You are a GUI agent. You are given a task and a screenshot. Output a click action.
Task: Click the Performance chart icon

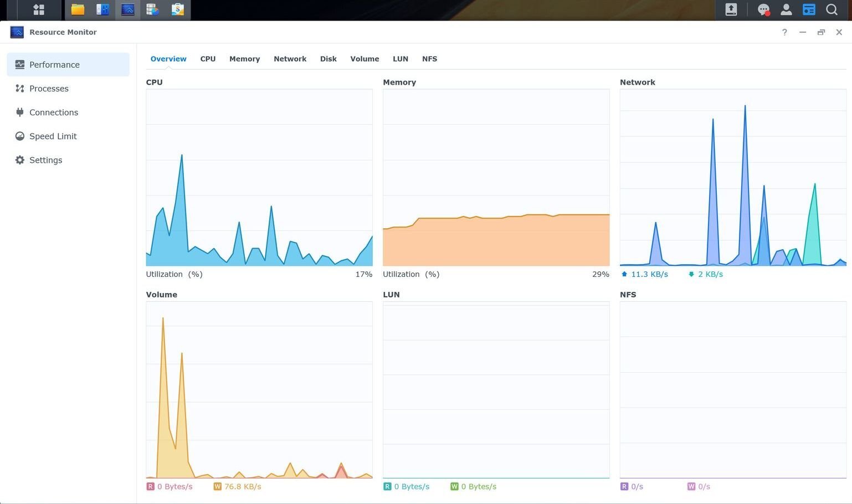(x=20, y=64)
